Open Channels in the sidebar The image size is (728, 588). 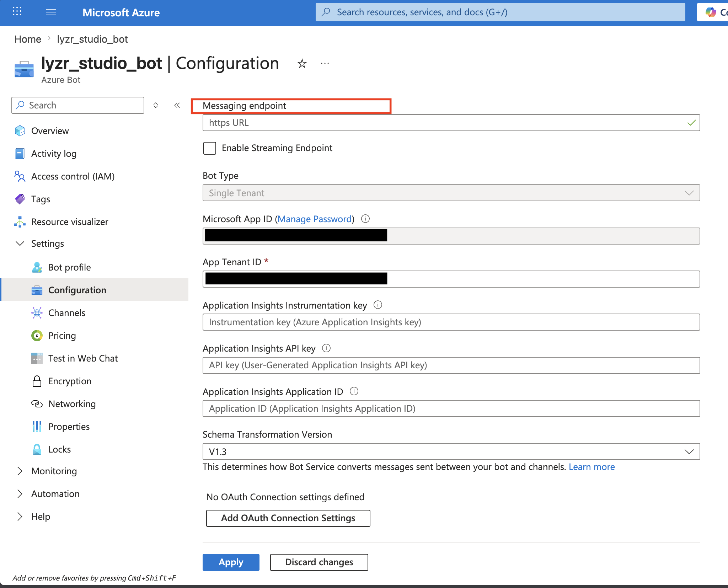click(66, 313)
